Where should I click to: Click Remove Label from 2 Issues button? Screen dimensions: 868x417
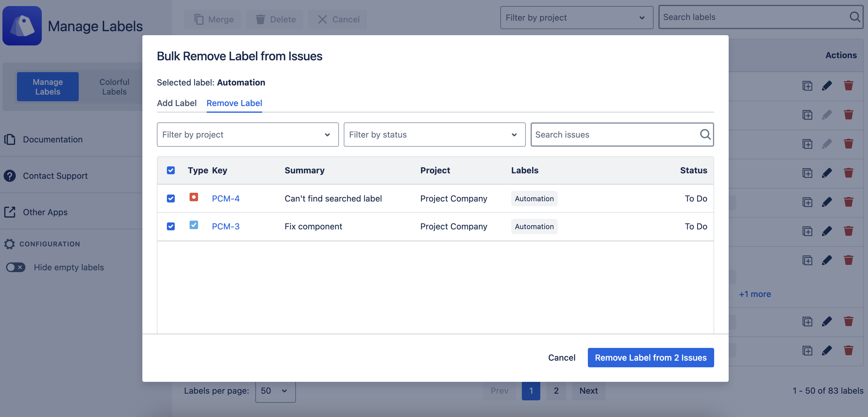click(650, 357)
